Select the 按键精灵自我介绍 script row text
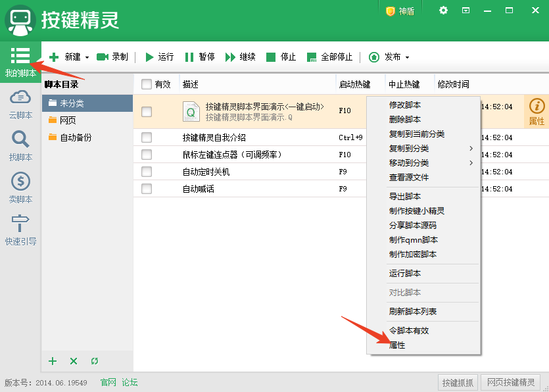 point(214,137)
